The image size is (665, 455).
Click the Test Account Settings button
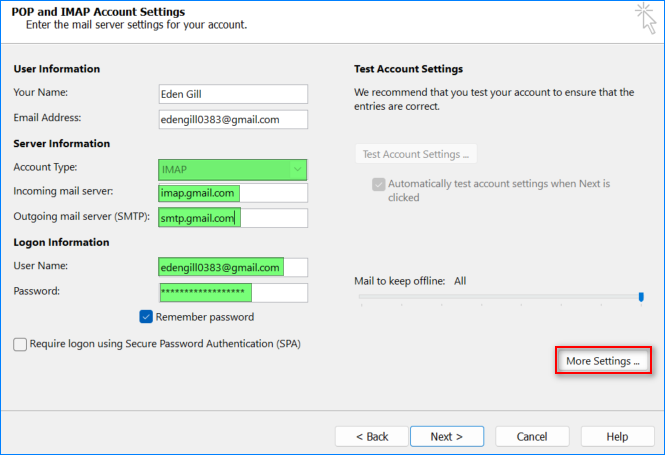coord(415,155)
